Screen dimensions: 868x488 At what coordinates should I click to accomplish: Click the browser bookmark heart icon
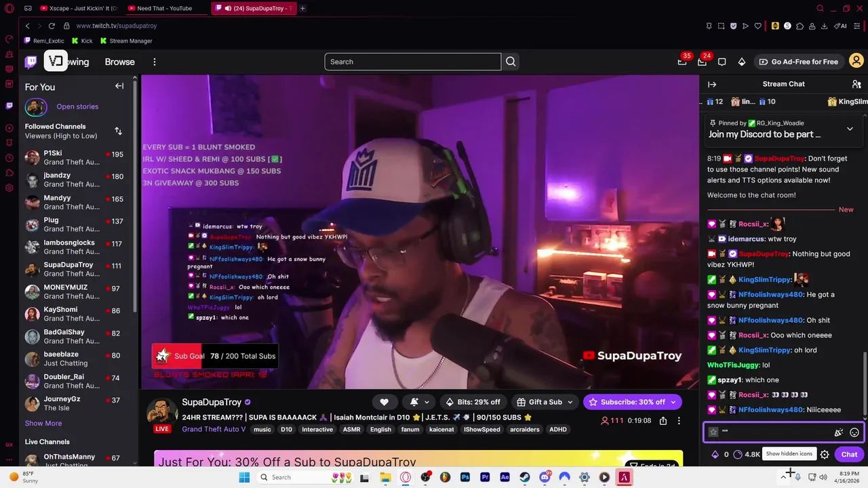(757, 26)
